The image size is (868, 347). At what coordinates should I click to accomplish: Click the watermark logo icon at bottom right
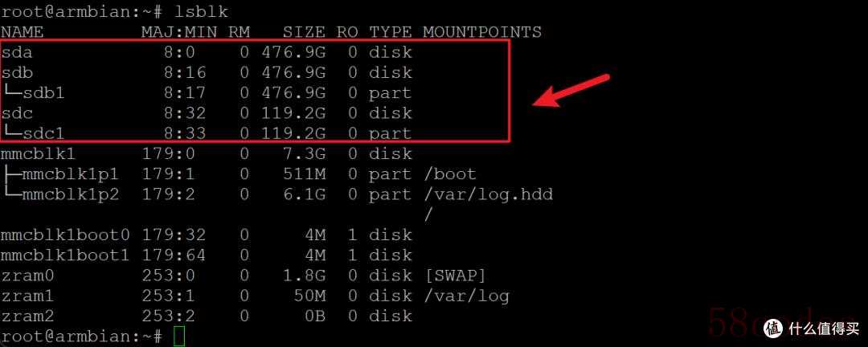tap(773, 329)
